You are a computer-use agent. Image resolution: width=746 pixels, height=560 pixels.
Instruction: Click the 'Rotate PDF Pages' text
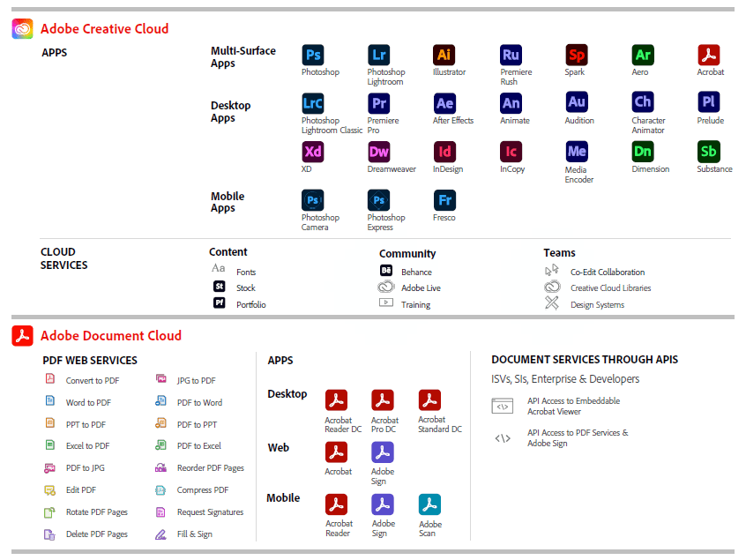97,512
